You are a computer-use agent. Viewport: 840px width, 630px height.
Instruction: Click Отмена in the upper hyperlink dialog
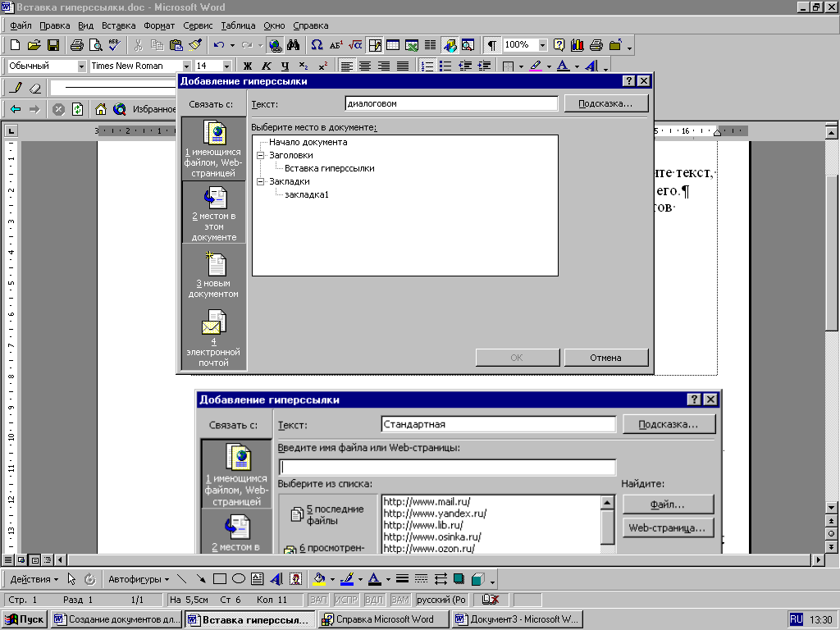pos(606,358)
